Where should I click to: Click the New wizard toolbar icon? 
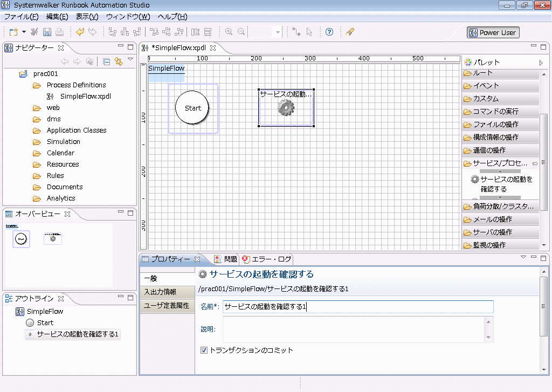(13, 32)
